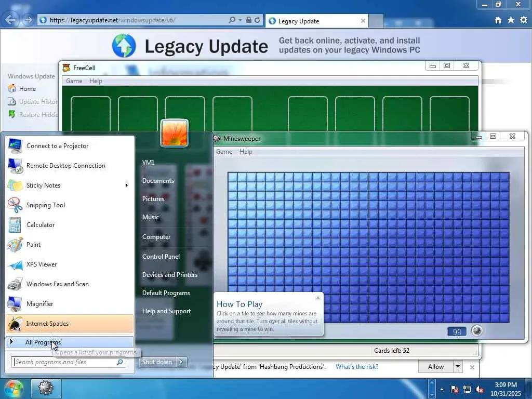Screen dimensions: 532x399
Task: Select the Legacy Update browser tab
Action: coord(316,21)
